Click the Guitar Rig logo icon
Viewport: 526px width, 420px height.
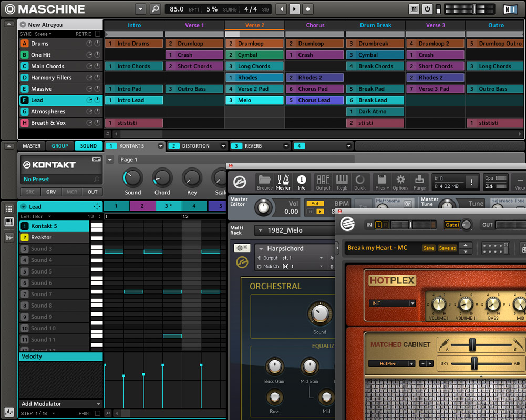point(347,224)
